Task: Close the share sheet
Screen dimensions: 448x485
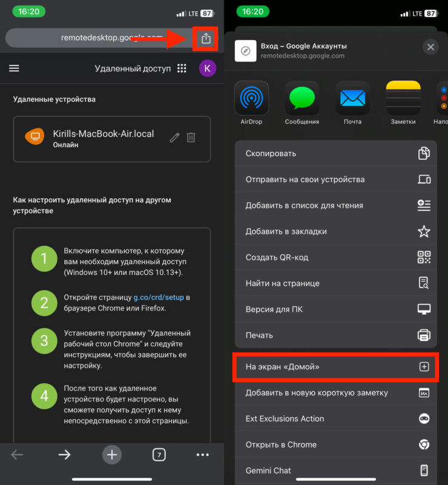Action: pyautogui.click(x=430, y=47)
